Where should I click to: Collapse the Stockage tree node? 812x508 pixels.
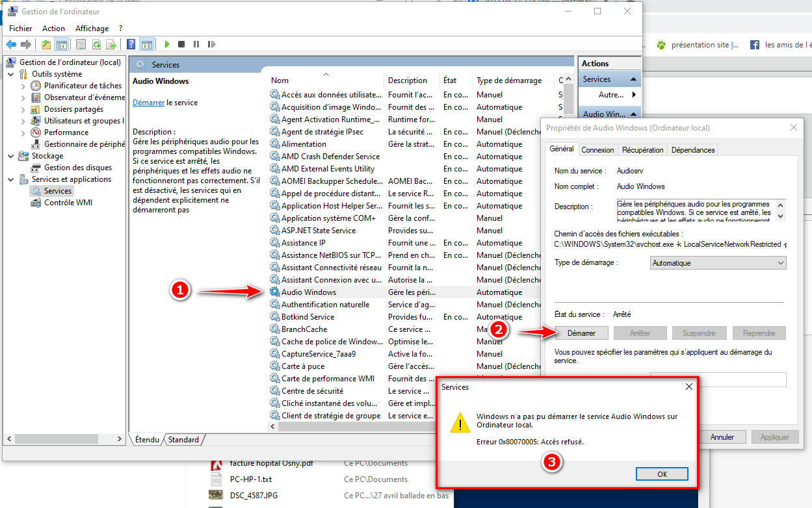(x=12, y=156)
